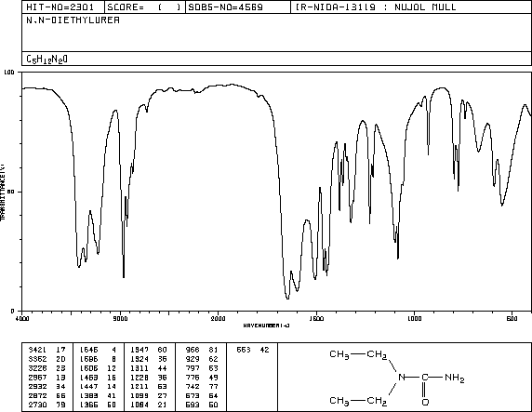Select the SDBS-NO=4569 header text
Image resolution: width=532 pixels, height=412 pixels.
(225, 7)
